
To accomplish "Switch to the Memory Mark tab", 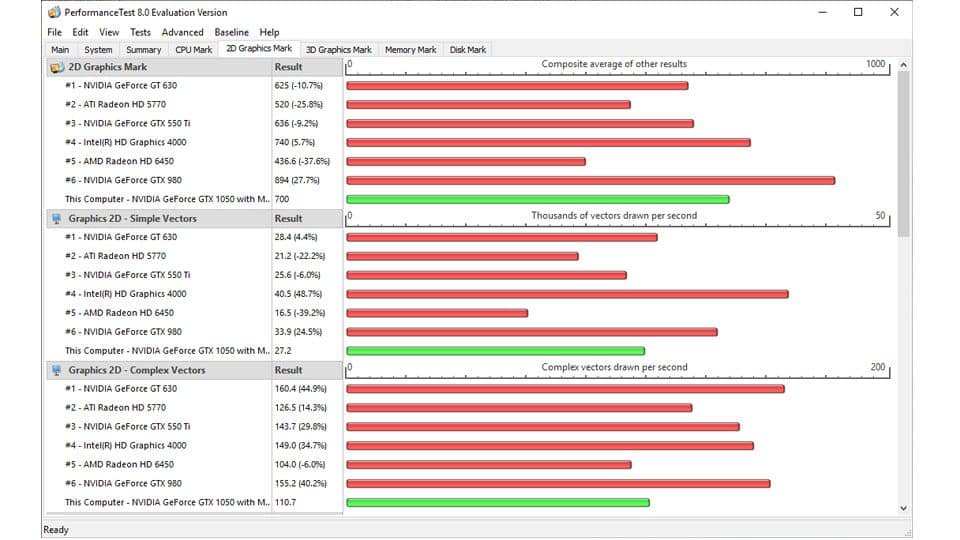I will click(x=410, y=50).
